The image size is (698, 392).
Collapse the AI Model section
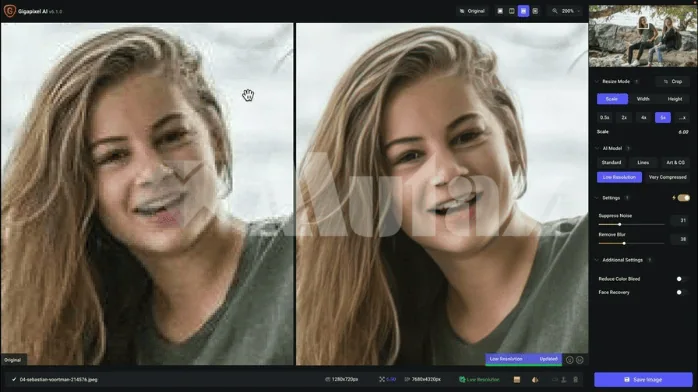(x=597, y=148)
